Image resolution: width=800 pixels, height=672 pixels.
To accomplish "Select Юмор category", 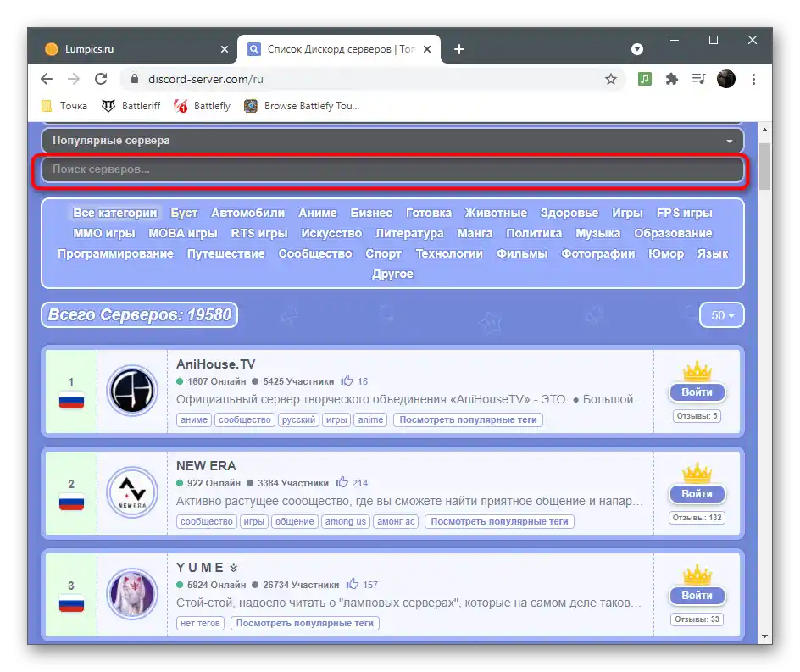I will pos(666,253).
